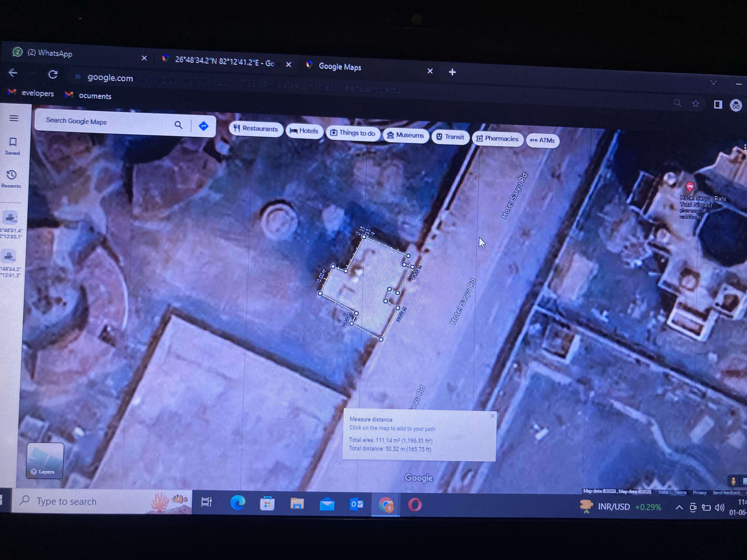Image resolution: width=747 pixels, height=560 pixels.
Task: Close the WhatsApp tab
Action: pos(144,58)
